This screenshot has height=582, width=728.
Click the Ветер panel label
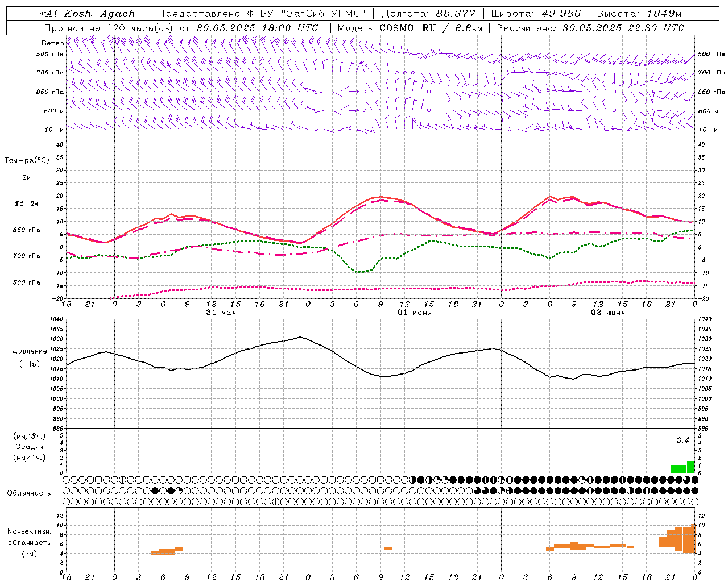click(x=52, y=43)
